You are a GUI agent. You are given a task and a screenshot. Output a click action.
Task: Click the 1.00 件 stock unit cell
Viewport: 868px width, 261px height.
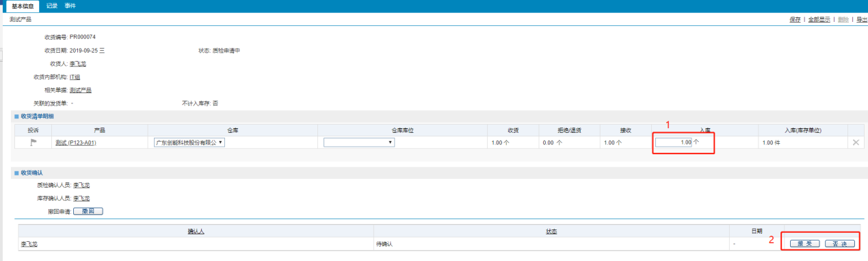772,142
